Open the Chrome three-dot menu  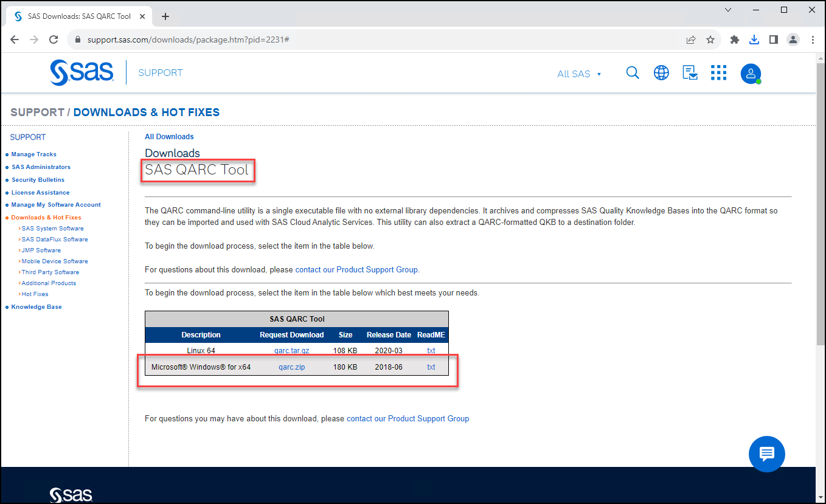(x=813, y=39)
